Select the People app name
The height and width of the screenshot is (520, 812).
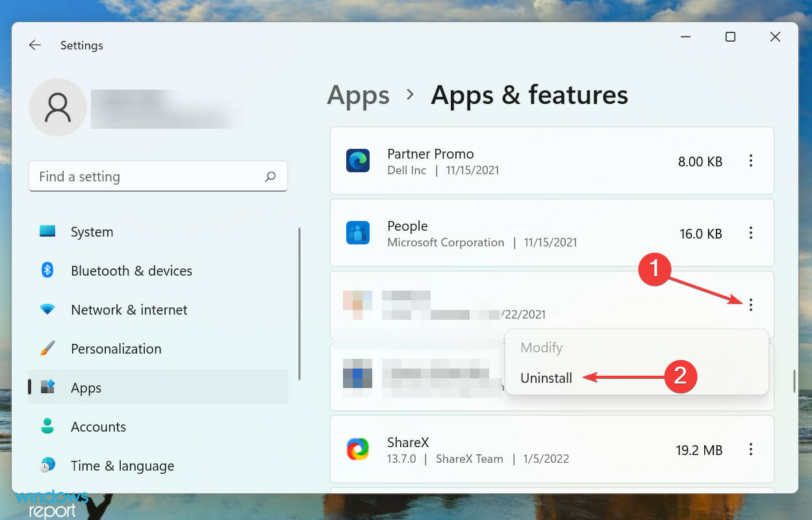click(407, 226)
